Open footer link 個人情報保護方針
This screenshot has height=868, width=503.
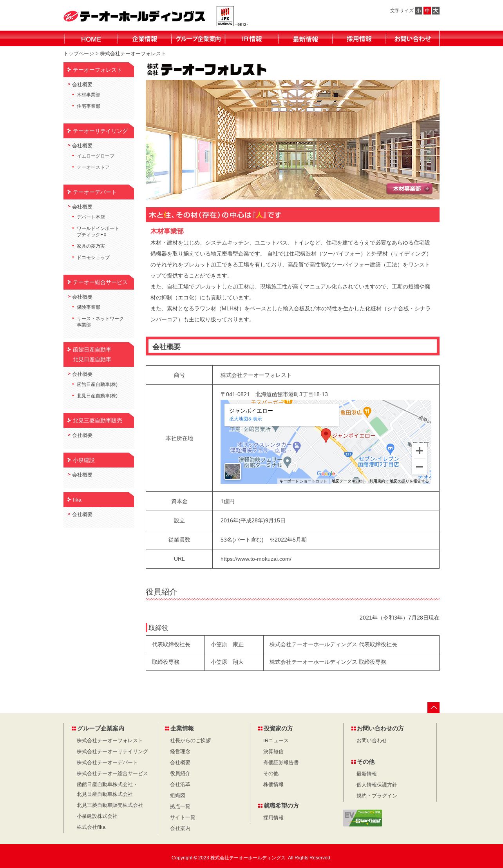pos(377,785)
